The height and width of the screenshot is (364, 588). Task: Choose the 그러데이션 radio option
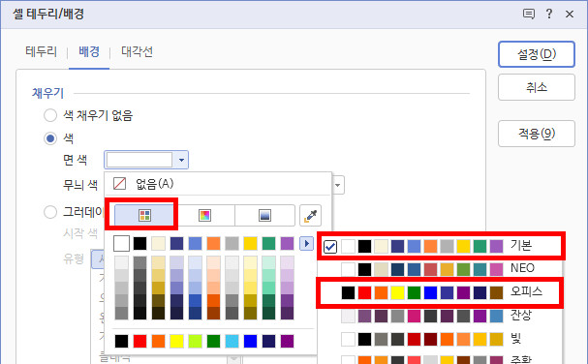[50, 212]
